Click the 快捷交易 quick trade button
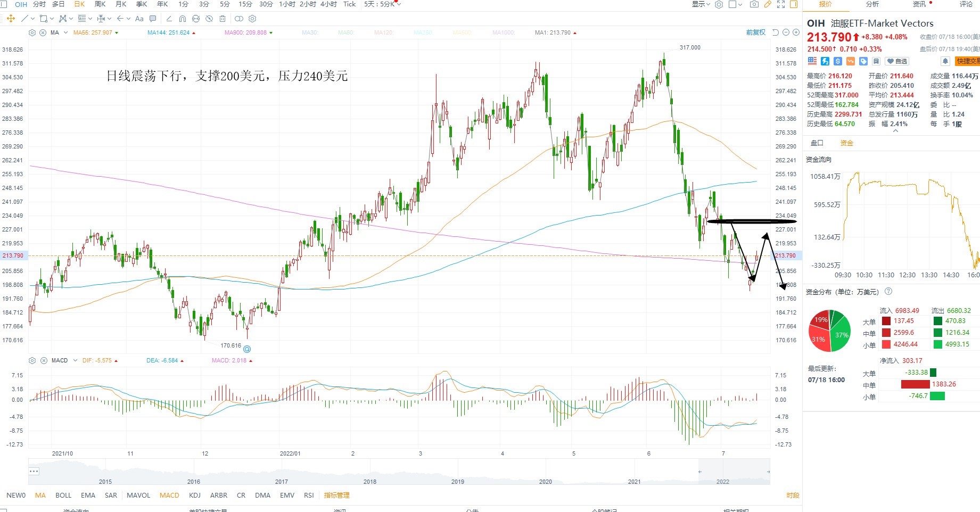The image size is (980, 512). [968, 61]
